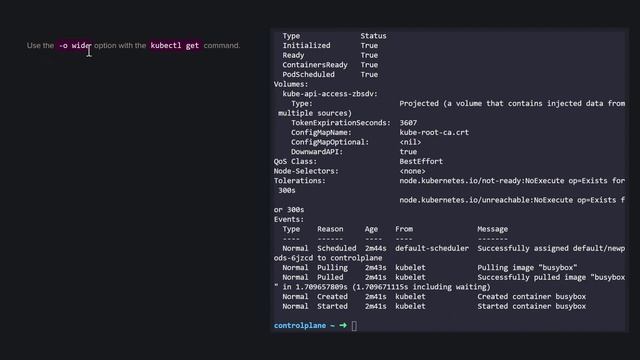Click the 'Events:' heading
640x360 pixels.
pyautogui.click(x=289, y=219)
